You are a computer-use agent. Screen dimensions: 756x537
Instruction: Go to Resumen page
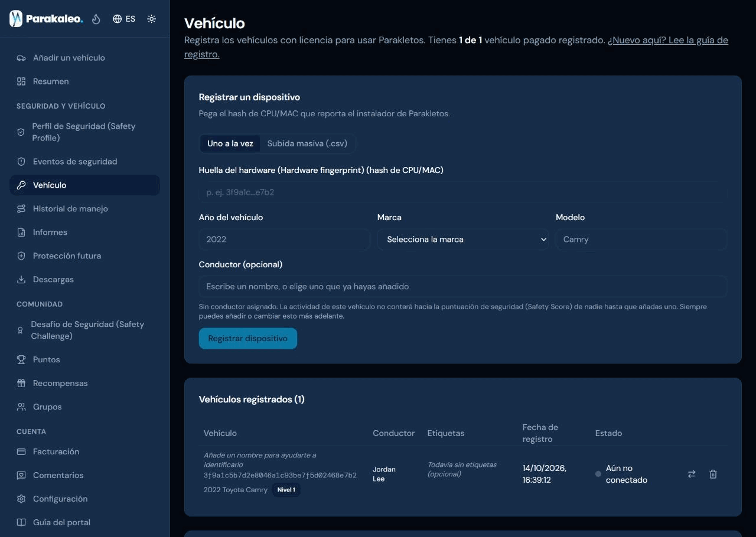click(x=84, y=81)
